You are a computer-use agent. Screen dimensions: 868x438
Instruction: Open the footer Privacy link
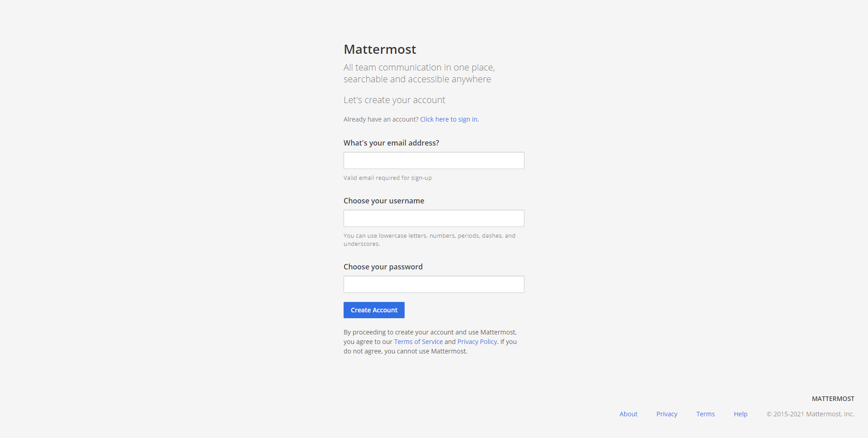666,414
